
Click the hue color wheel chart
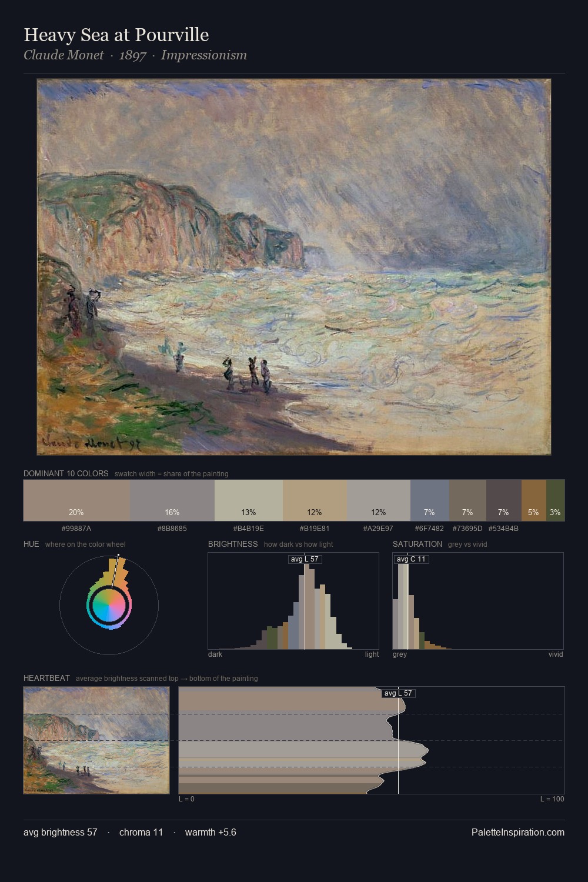click(x=109, y=604)
